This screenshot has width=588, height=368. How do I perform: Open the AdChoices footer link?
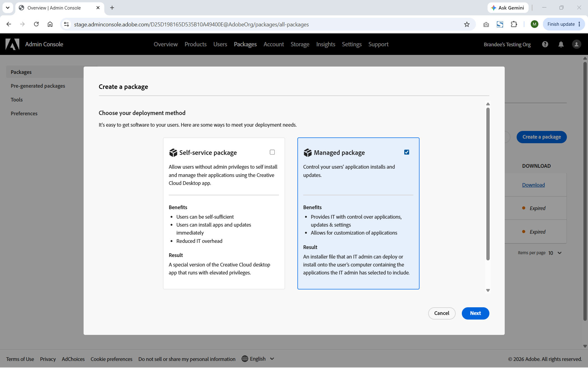click(73, 359)
